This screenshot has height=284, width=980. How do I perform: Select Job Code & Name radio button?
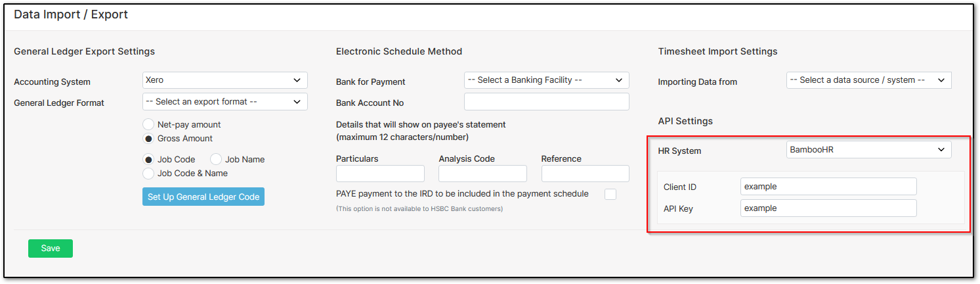coord(148,174)
